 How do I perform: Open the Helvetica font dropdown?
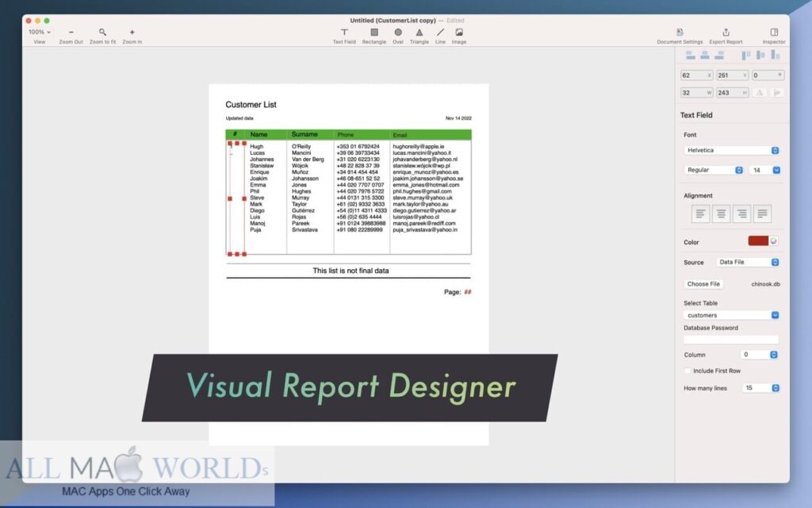[731, 150]
